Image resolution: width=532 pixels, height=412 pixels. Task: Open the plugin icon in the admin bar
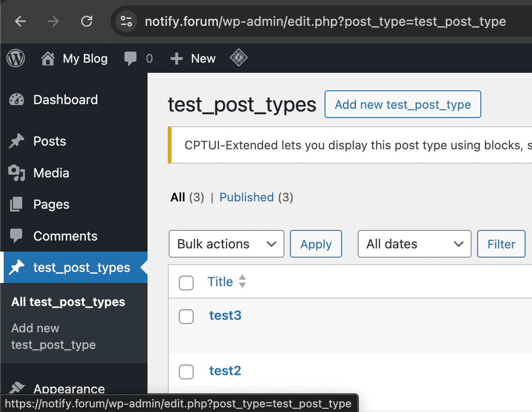(x=238, y=59)
